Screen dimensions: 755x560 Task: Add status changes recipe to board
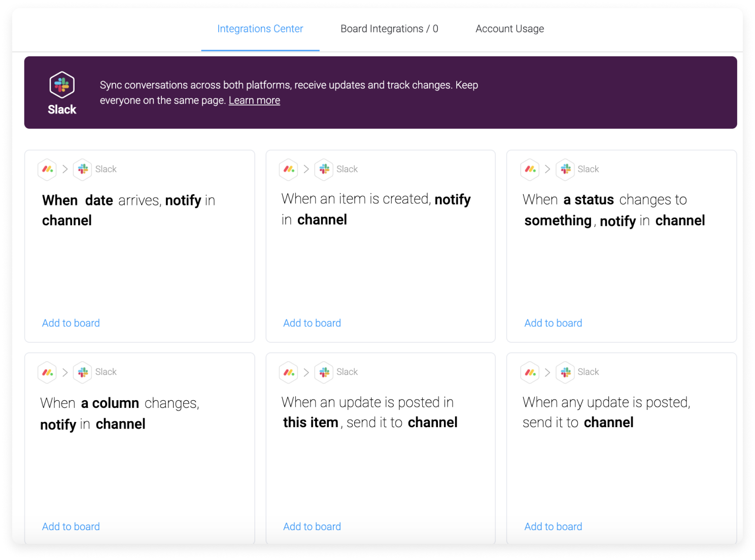tap(553, 323)
